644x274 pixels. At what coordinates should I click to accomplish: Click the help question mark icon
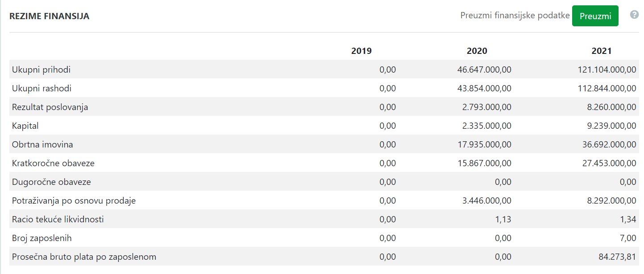pos(634,15)
